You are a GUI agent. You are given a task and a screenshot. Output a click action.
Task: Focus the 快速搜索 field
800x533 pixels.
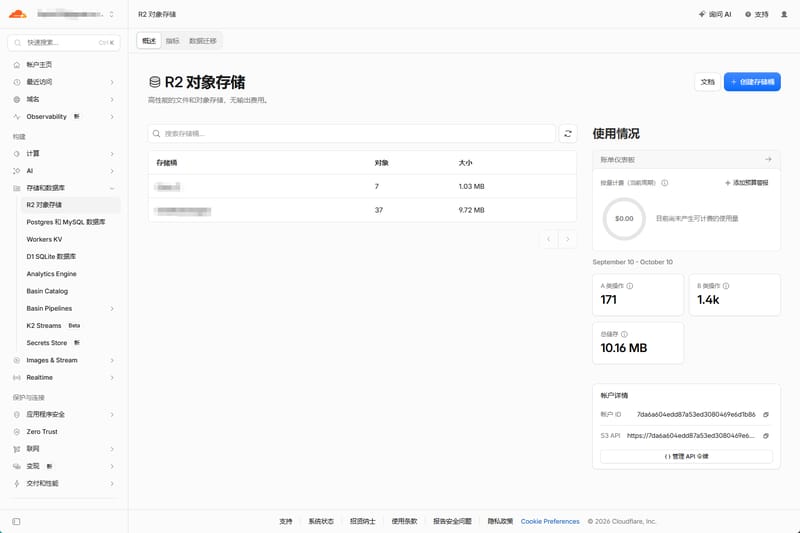(x=64, y=43)
